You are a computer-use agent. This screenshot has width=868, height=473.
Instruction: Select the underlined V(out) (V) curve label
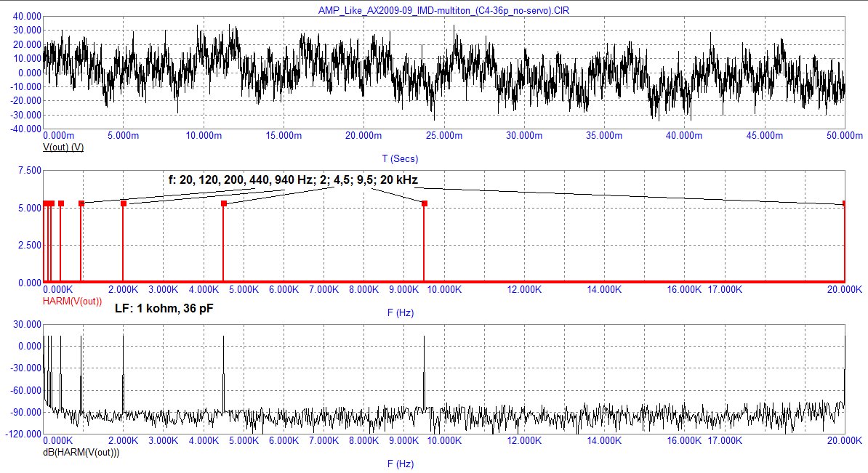click(x=63, y=147)
